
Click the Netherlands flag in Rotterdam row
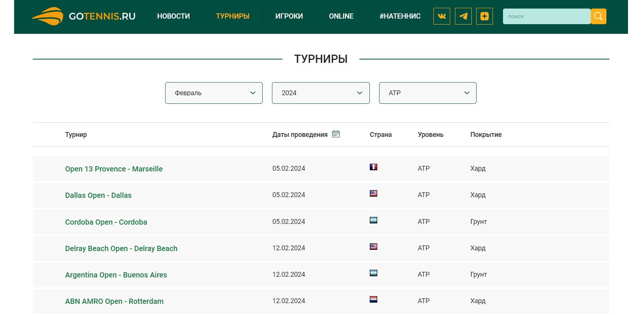(x=374, y=299)
